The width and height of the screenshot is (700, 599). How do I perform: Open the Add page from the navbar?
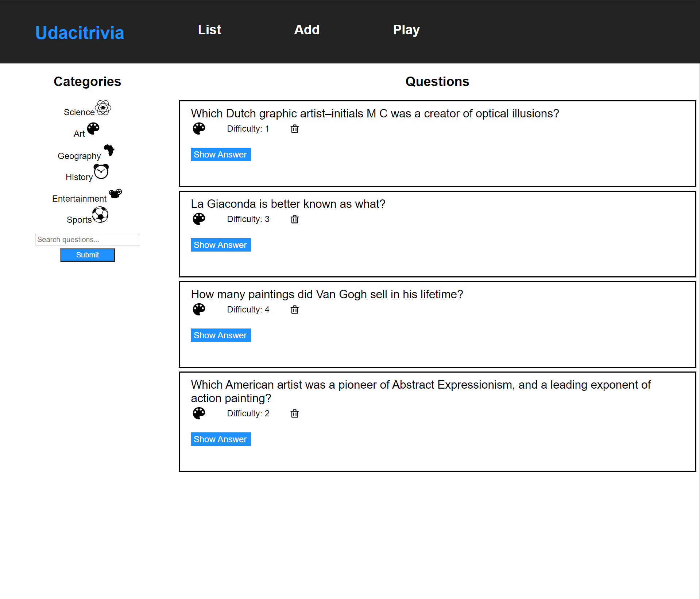point(307,30)
